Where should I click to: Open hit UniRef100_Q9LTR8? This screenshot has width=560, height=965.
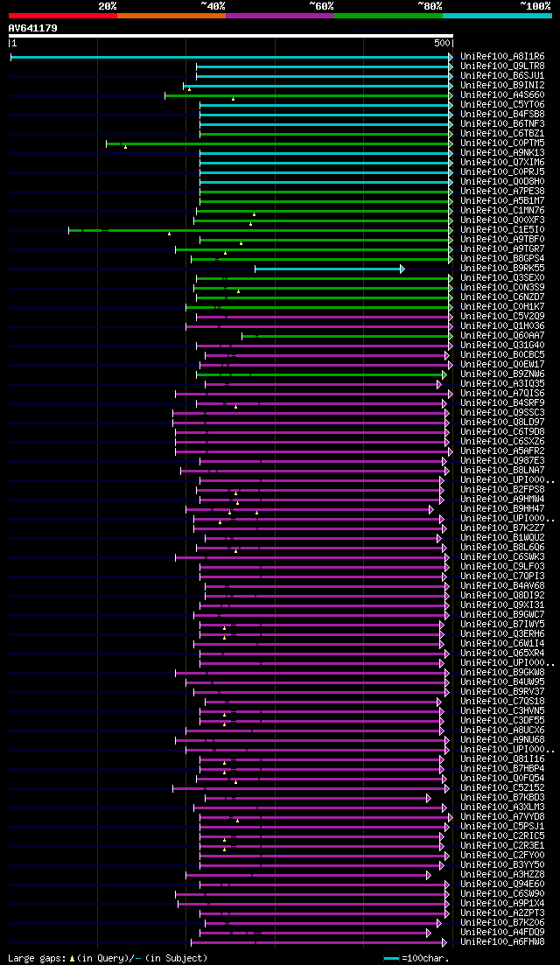502,66
